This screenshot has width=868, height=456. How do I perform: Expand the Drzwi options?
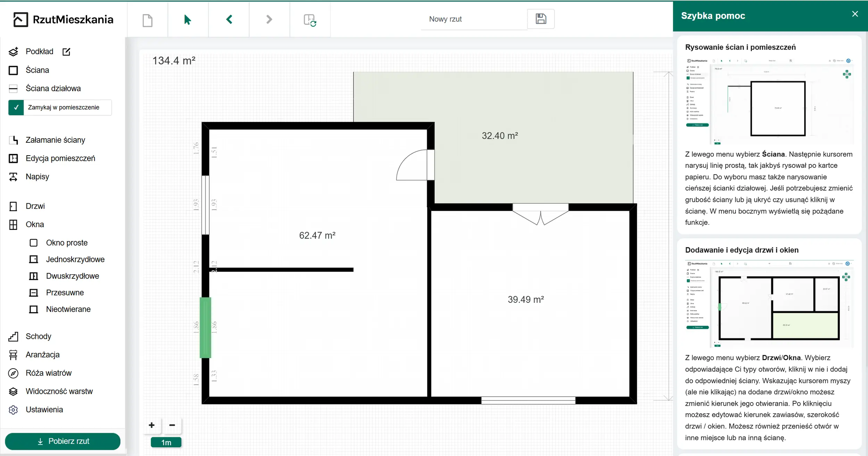click(35, 206)
